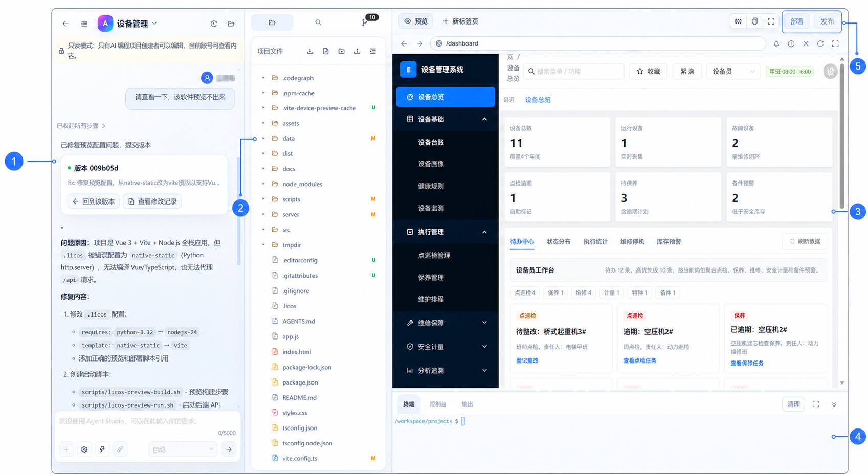Collapse the terminal panel with chevron
This screenshot has height=474, width=868.
(834, 404)
